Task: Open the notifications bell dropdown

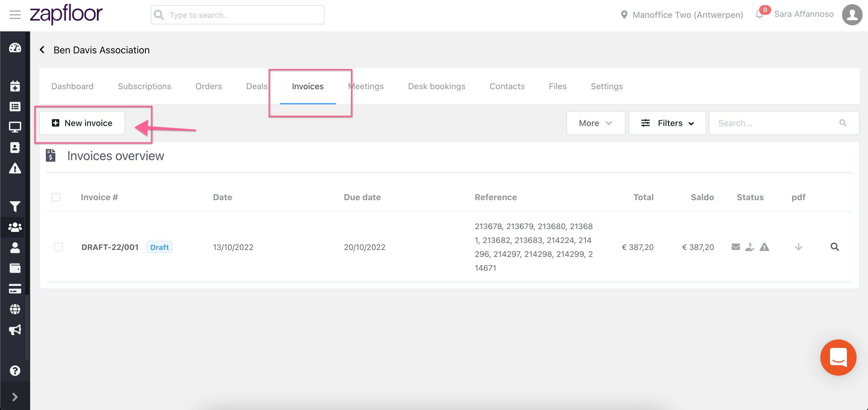Action: point(759,14)
